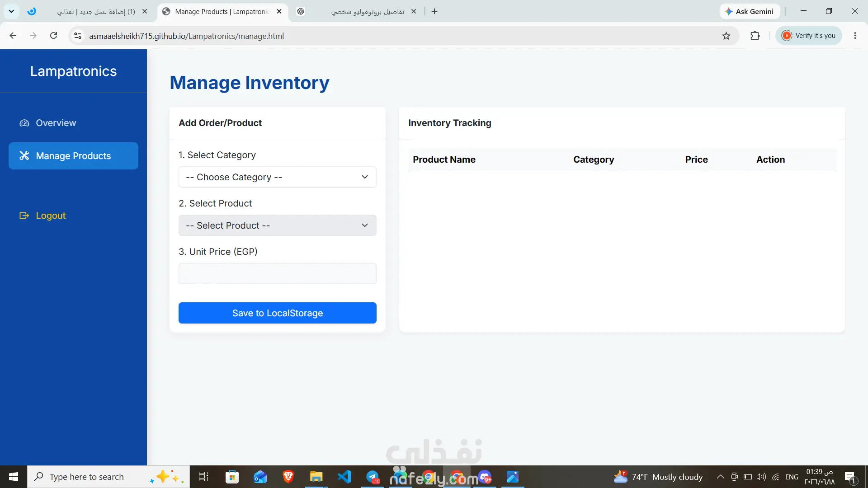Click the Category column header
Image resolution: width=868 pixels, height=488 pixels.
click(x=594, y=160)
